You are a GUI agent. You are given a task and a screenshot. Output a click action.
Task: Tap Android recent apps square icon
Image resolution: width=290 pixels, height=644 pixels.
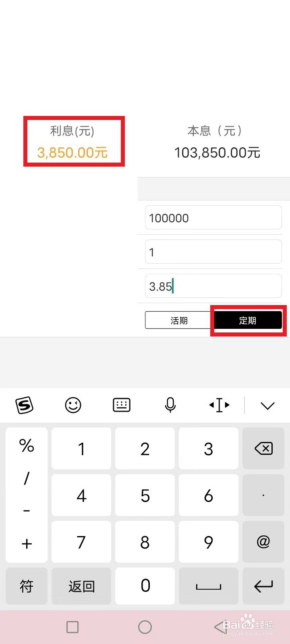point(72,627)
